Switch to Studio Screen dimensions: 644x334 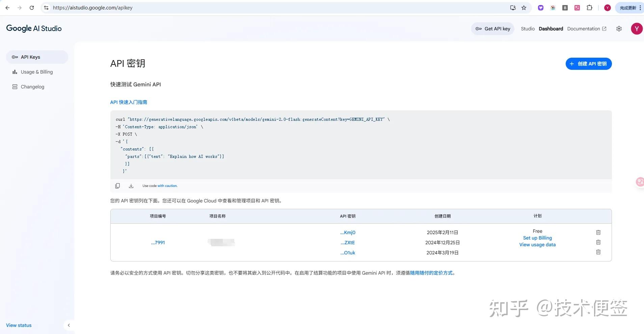[x=528, y=29]
